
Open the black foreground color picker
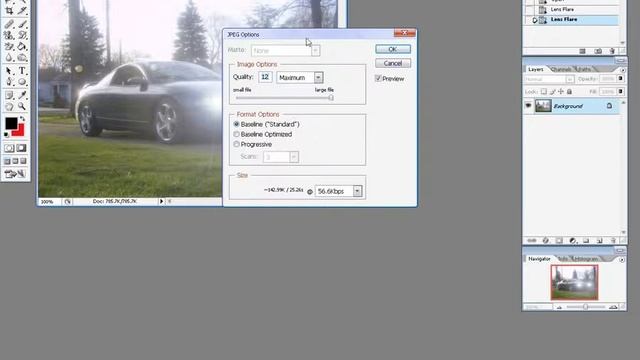pos(11,123)
